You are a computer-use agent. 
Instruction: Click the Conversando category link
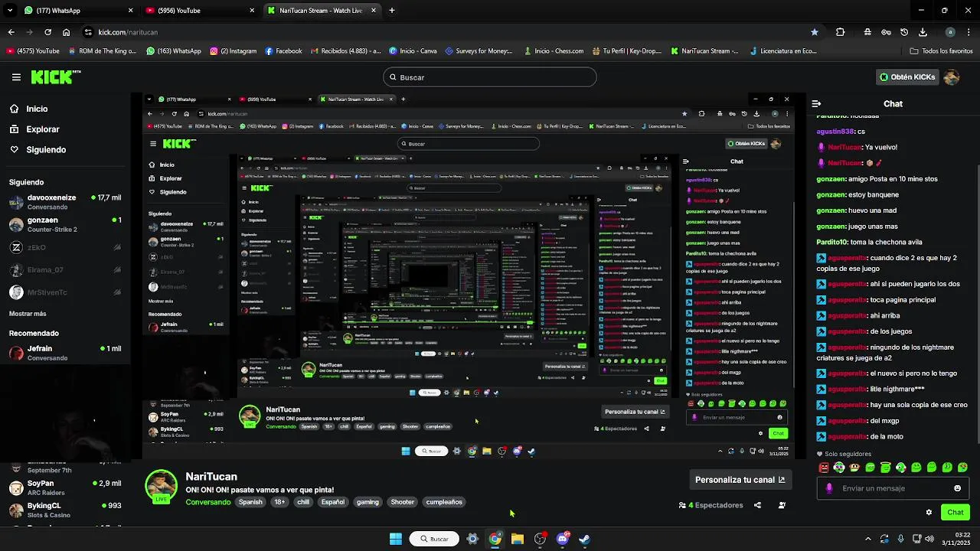pyautogui.click(x=207, y=502)
